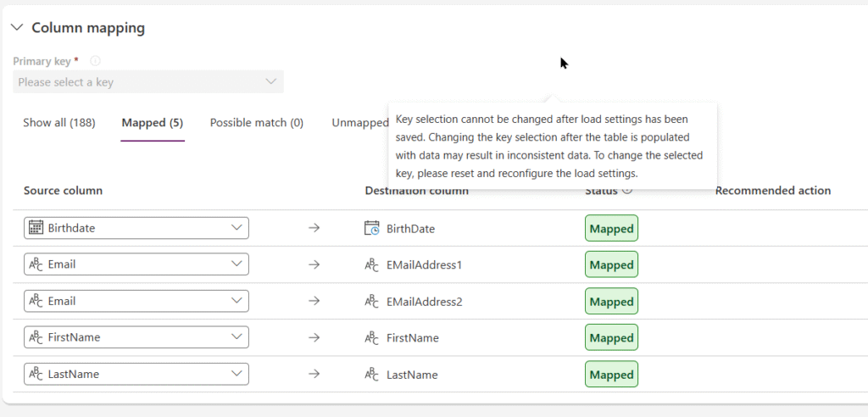Open the Unmapped tab
This screenshot has width=868, height=417.
click(359, 122)
